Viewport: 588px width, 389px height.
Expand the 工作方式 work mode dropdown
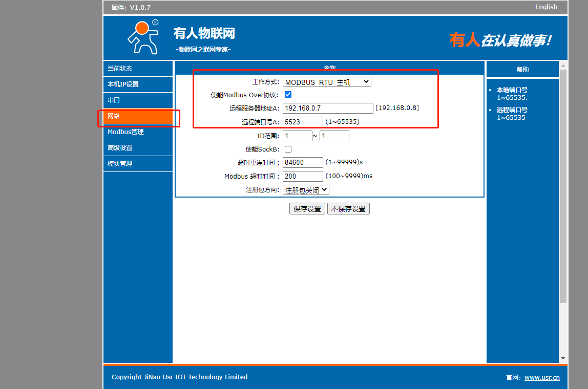pyautogui.click(x=327, y=82)
